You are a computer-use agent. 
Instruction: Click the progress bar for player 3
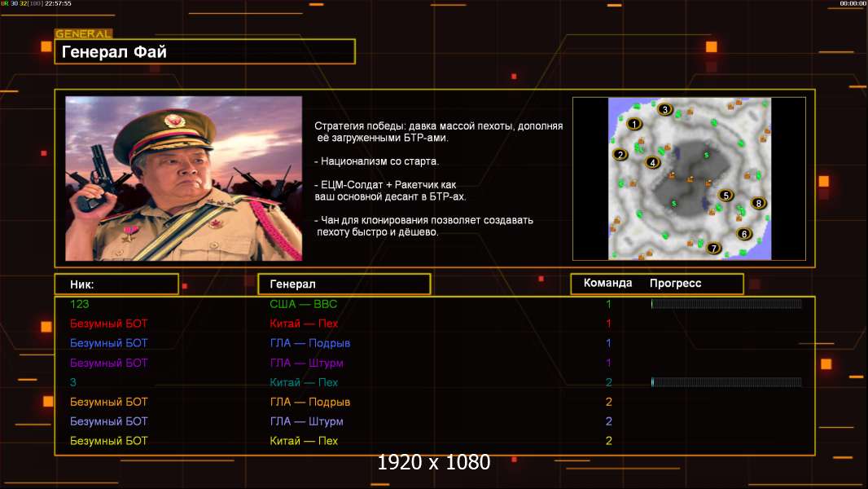726,382
